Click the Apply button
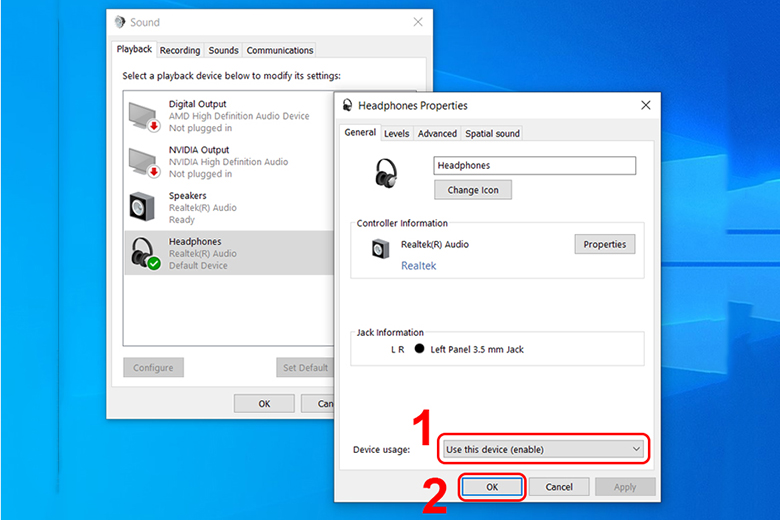The height and width of the screenshot is (520, 780). [x=625, y=487]
